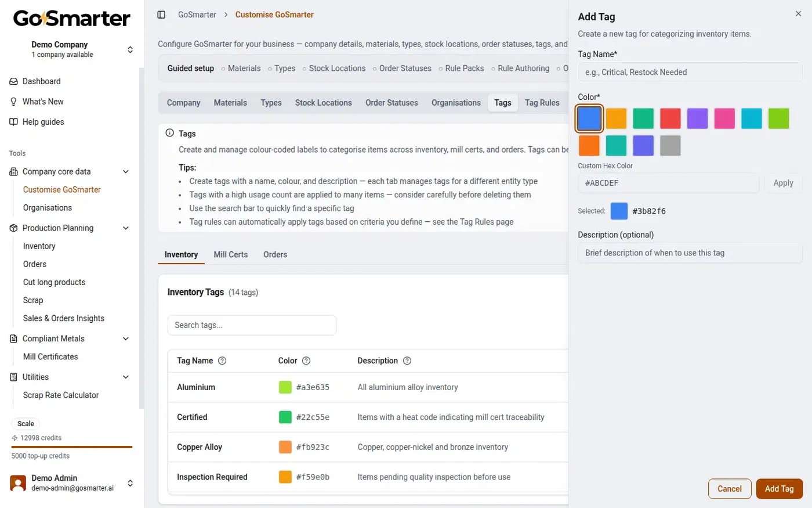Open Organisations in sidebar
The image size is (812, 508).
pos(48,208)
